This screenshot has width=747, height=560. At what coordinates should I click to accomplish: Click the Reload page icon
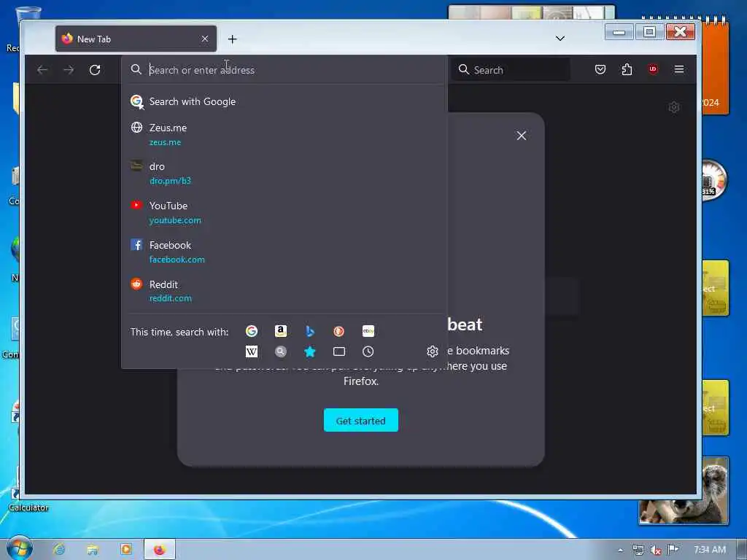pyautogui.click(x=95, y=70)
